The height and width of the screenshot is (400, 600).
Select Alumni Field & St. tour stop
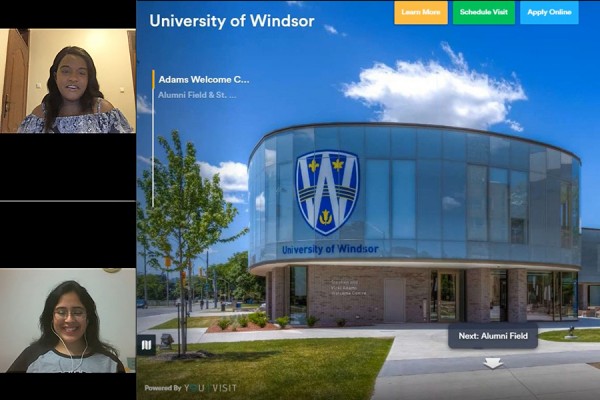197,95
